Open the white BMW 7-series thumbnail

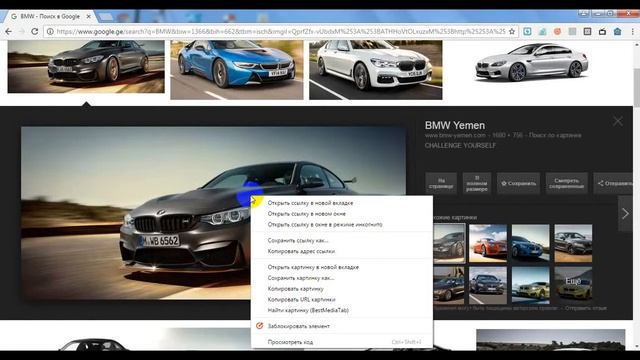pyautogui.click(x=376, y=69)
